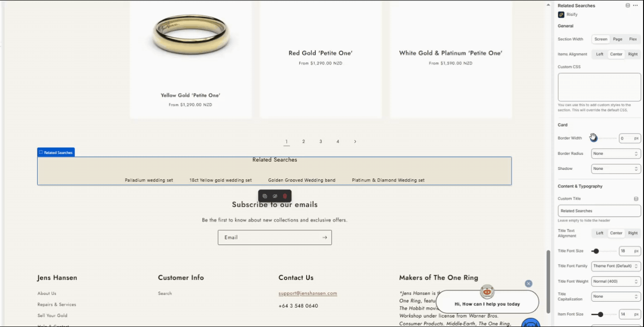The image size is (644, 327).
Task: Go to pagination page 3
Action: tap(321, 142)
